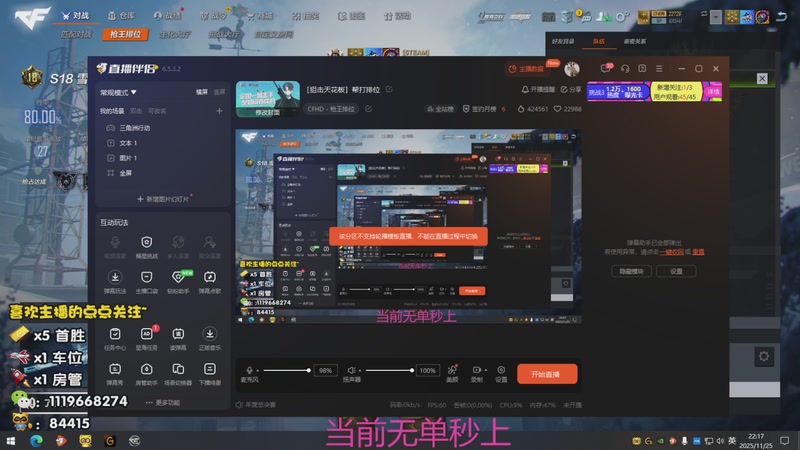The height and width of the screenshot is (450, 800).
Task: Click 新增图片幻灯片 add slideshow
Action: tap(163, 199)
